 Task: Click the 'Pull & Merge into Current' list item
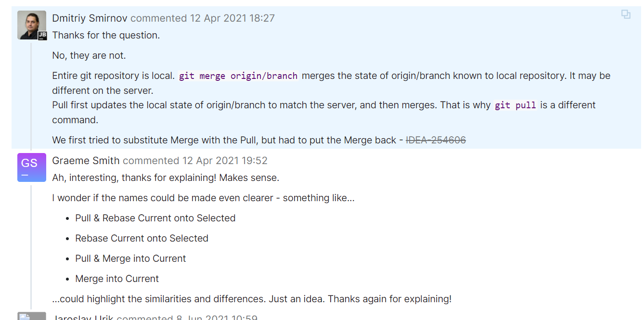[x=130, y=258]
